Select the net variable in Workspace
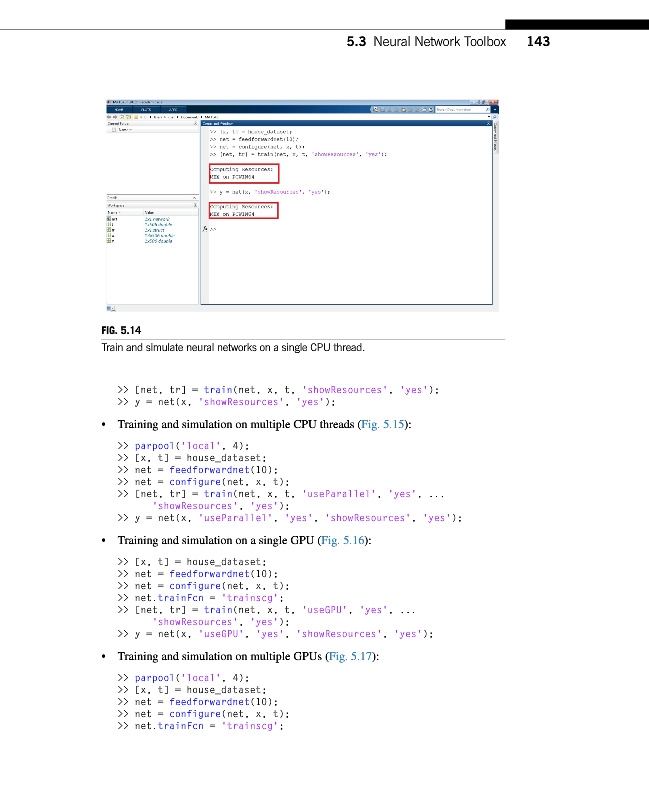This screenshot has height=800, width=649. [x=112, y=218]
